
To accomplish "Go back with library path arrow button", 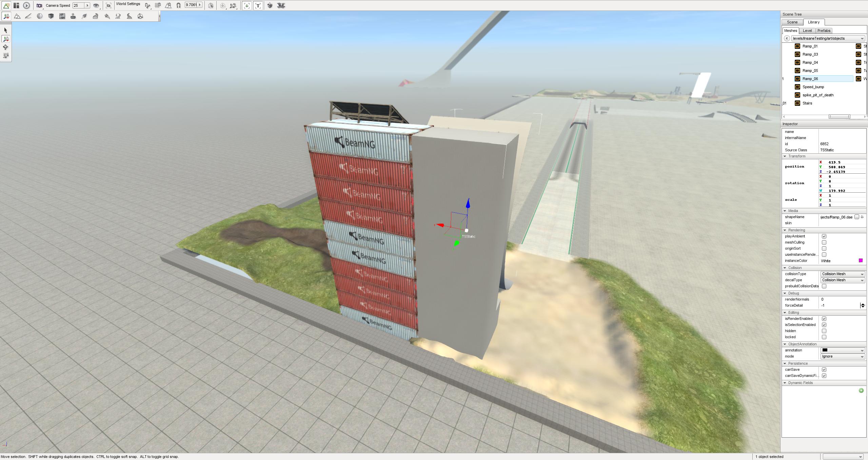I will 787,38.
